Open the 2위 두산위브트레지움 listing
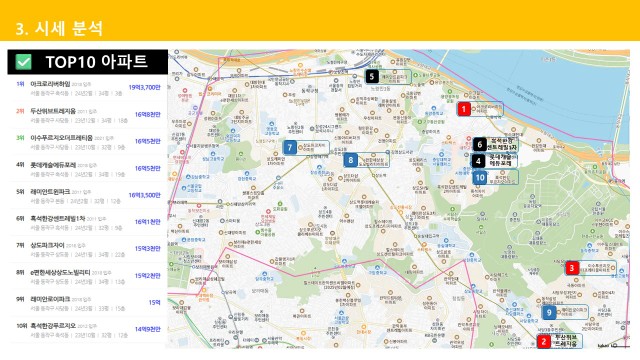This screenshot has height=360, width=640. [88, 115]
